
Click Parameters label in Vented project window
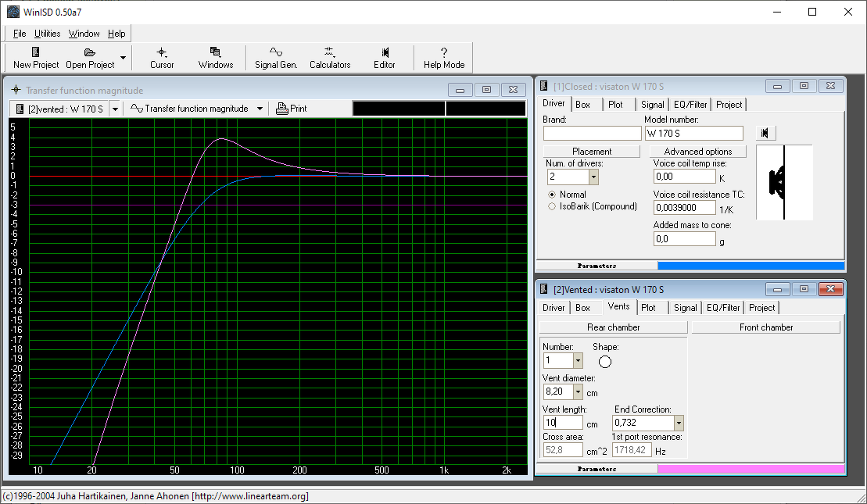click(597, 469)
